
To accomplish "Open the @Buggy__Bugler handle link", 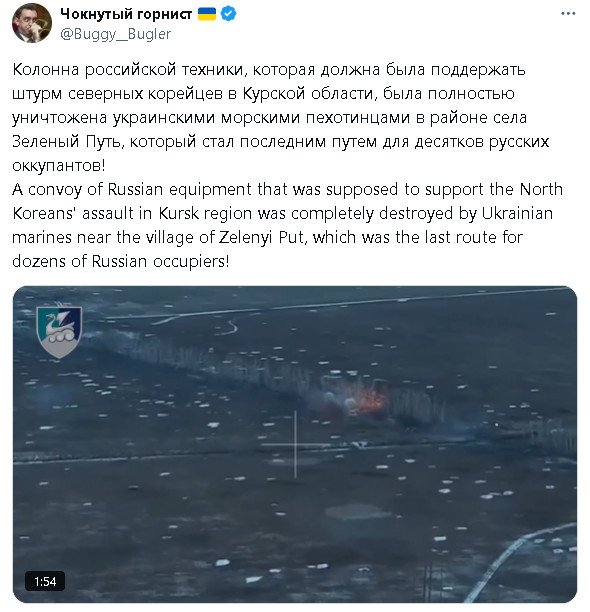I will coord(116,34).
